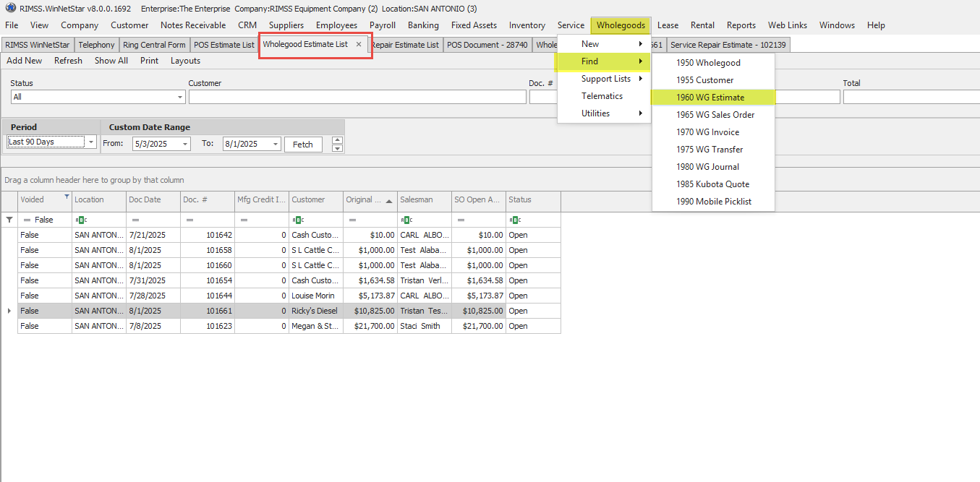Screen dimensions: 980x482
Task: Open the To date picker dropdown
Action: (276, 145)
